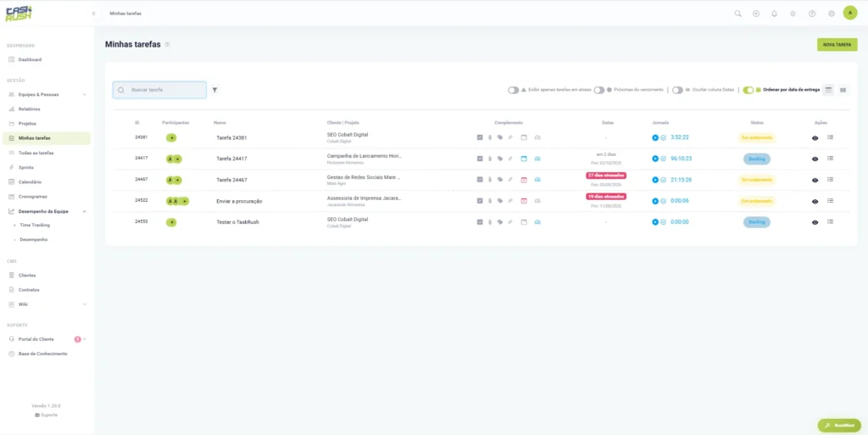The width and height of the screenshot is (868, 435).
Task: Click the attachment clip icon for Tarefa 24381
Action: 489,138
